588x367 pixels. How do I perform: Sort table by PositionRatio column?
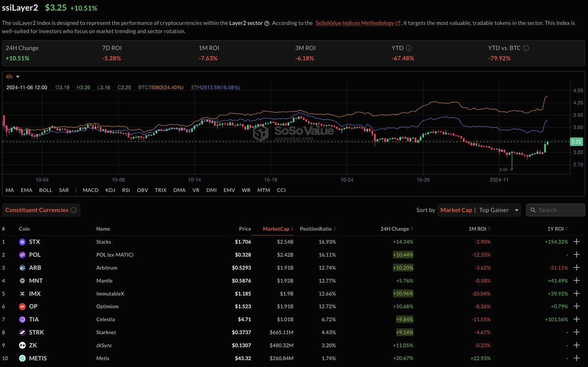318,229
